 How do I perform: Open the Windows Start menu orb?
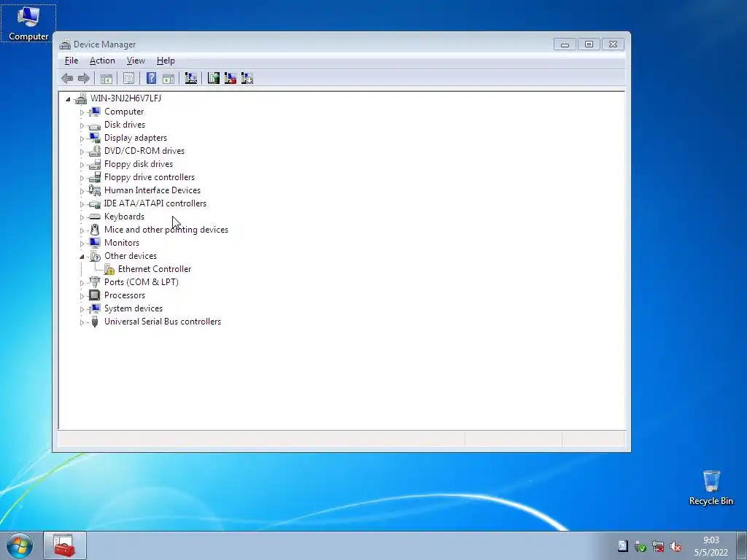(x=20, y=545)
